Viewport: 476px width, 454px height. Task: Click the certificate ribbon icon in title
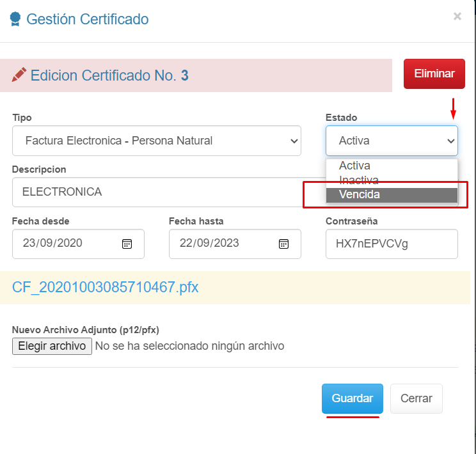click(14, 20)
